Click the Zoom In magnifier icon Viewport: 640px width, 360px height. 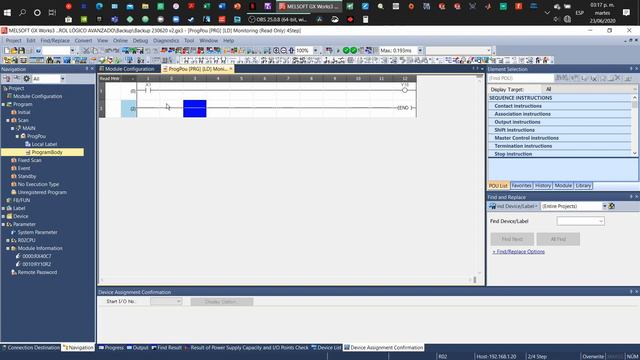click(x=276, y=51)
